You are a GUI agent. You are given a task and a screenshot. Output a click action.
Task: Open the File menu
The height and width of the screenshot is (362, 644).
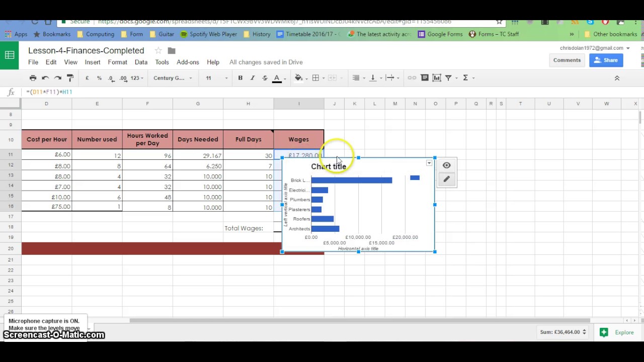33,62
